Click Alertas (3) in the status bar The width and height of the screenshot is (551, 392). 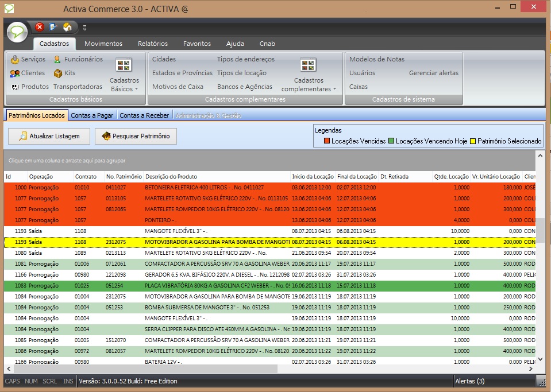coord(469,381)
